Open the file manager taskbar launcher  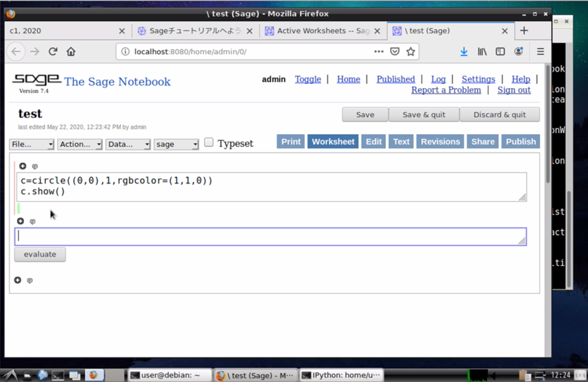point(27,375)
